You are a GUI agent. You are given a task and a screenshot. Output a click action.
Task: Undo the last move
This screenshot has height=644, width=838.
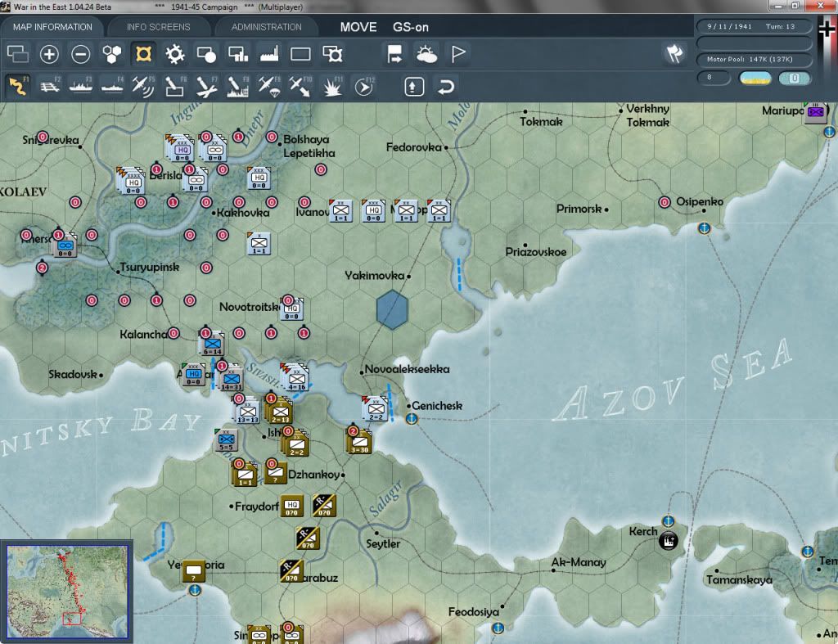click(446, 86)
